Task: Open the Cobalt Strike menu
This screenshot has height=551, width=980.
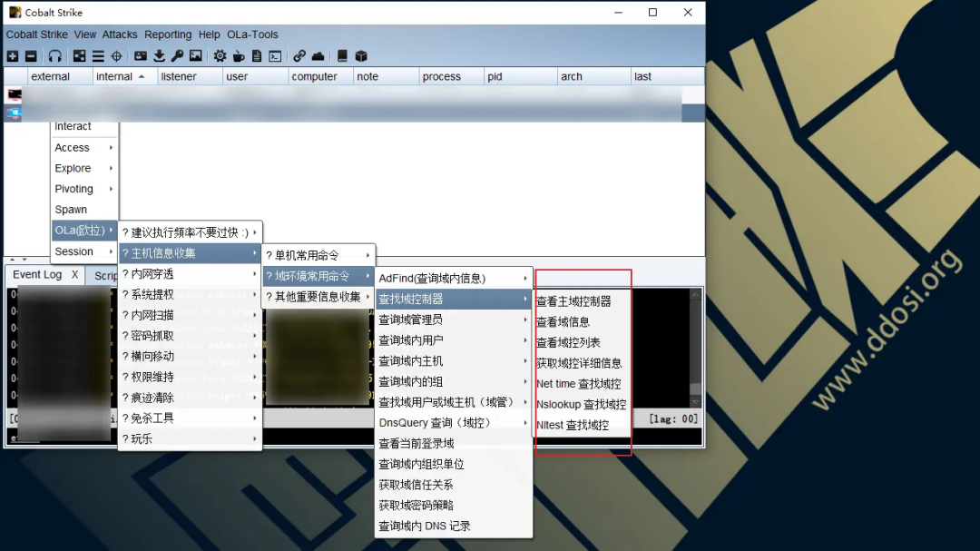Action: (37, 34)
